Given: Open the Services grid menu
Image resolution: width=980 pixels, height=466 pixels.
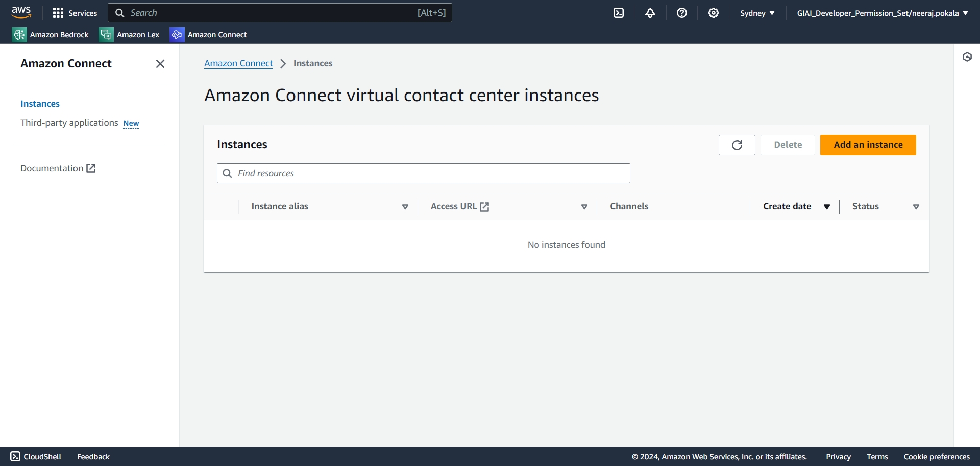Looking at the screenshot, I should [x=75, y=13].
